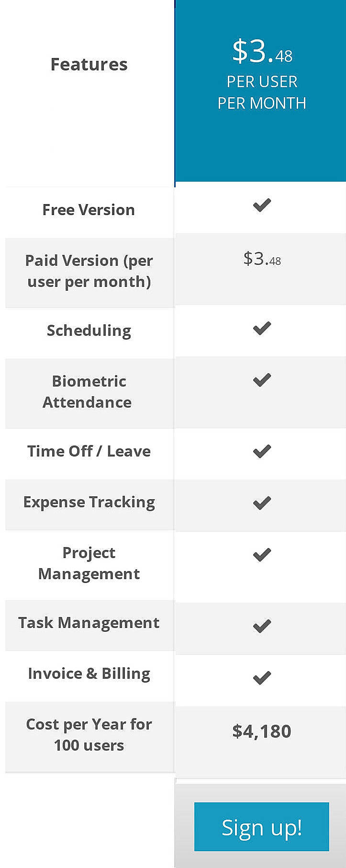
Task: Click the Time Off / Leave checkmark
Action: (x=261, y=450)
